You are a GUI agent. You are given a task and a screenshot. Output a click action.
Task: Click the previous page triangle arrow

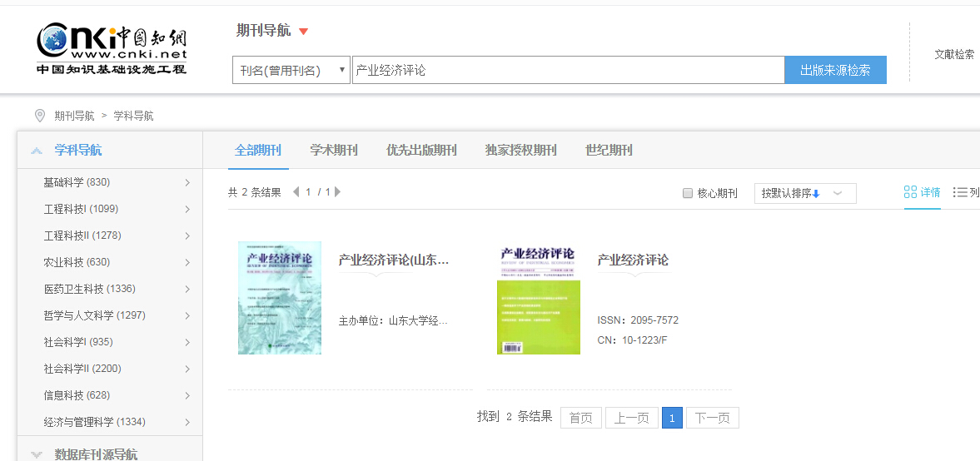point(296,191)
